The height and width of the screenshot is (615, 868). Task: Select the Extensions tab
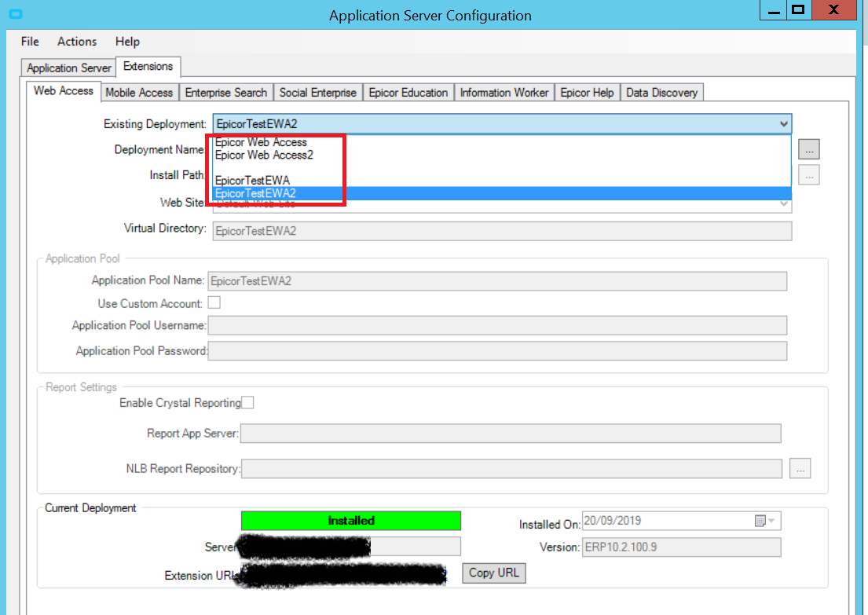(x=148, y=67)
